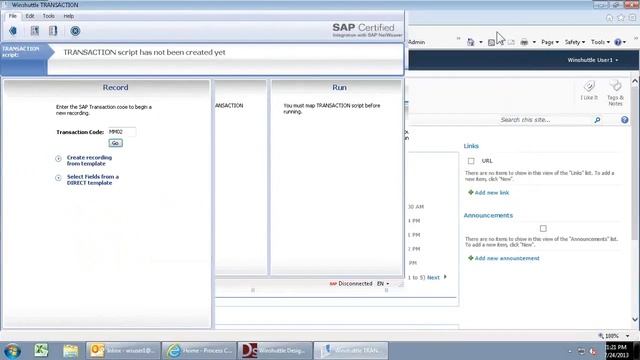The width and height of the screenshot is (640, 360).
Task: Open the browser Tools dropdown menu
Action: pyautogui.click(x=600, y=42)
